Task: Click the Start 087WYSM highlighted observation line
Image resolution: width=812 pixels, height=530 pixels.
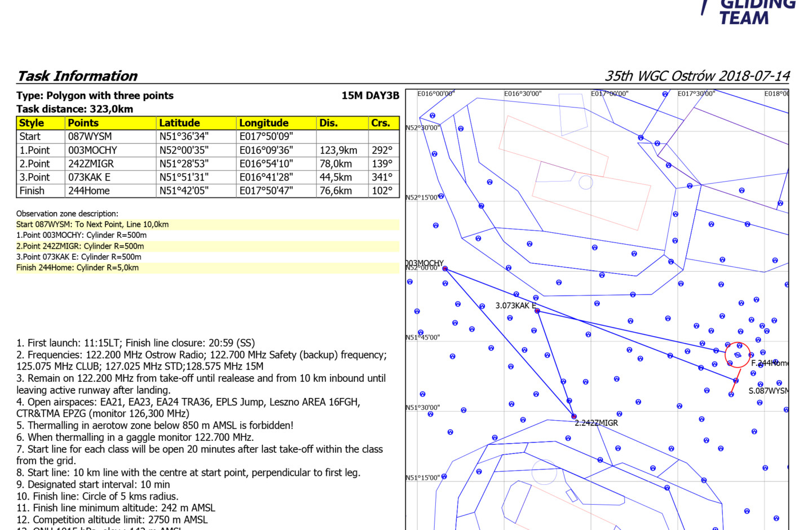Action: [92, 224]
